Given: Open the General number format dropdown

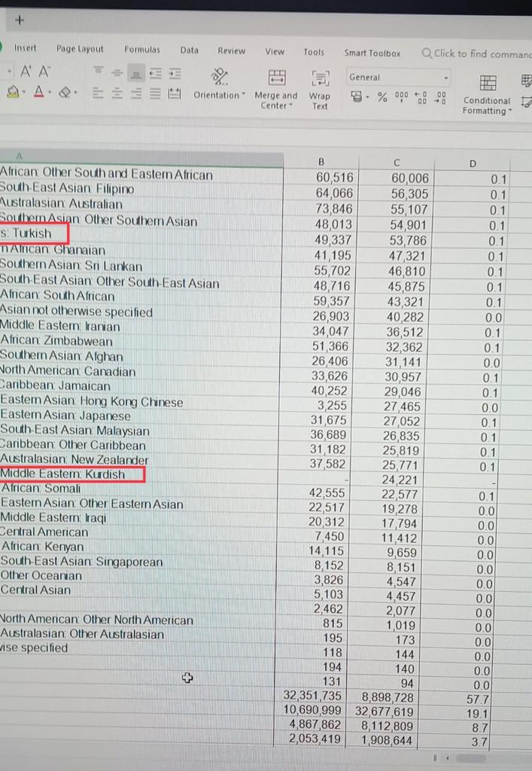Looking at the screenshot, I should [445, 78].
